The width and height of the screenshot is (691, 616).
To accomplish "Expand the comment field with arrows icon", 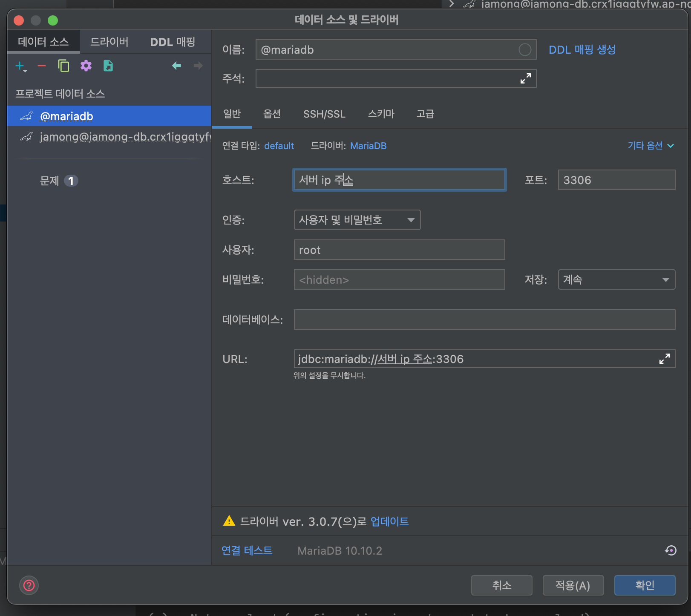I will pos(526,78).
